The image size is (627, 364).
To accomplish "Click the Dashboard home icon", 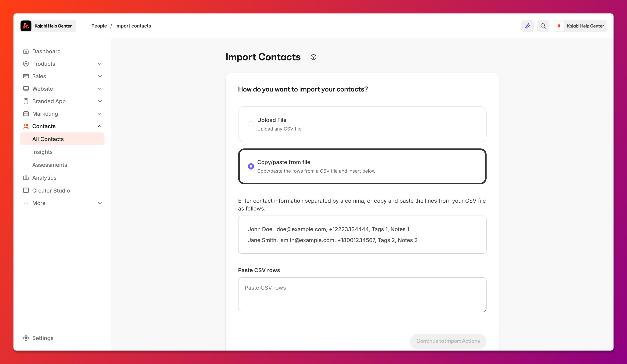I will tap(26, 51).
